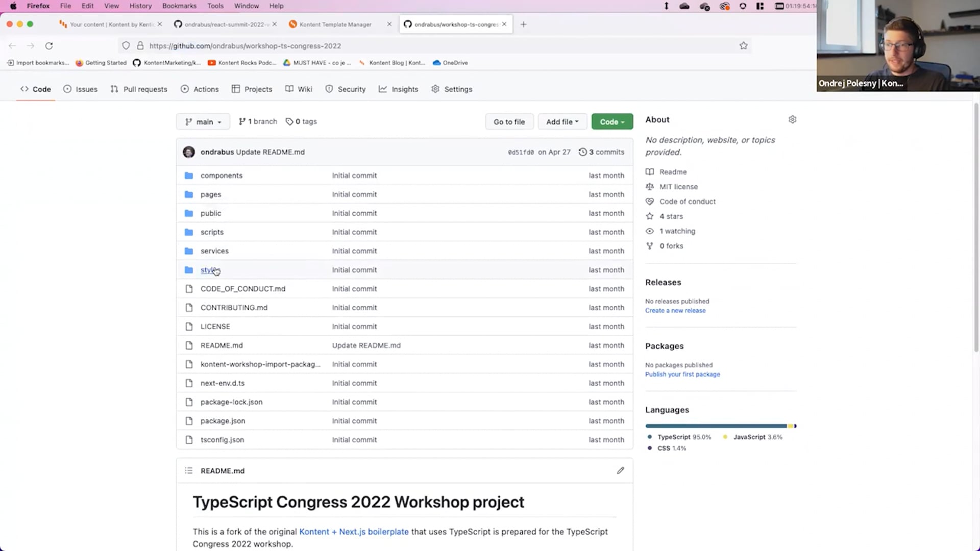Open the Bookmarks menu in menu bar
Screen dimensions: 980x551
click(x=179, y=6)
